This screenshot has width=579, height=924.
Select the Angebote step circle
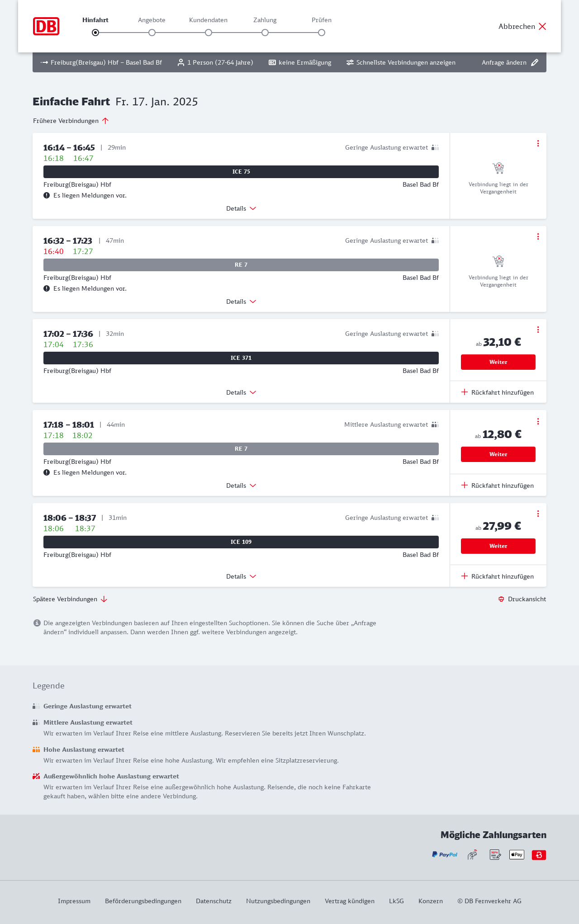point(152,33)
